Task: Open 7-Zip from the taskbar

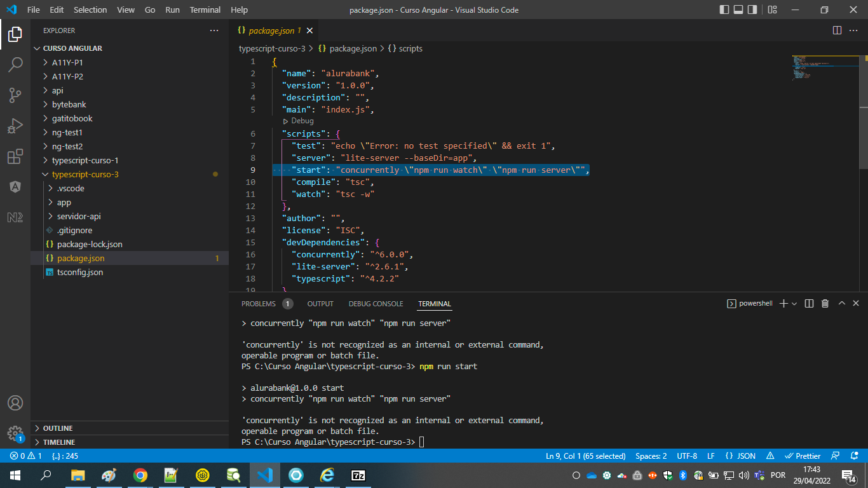Action: [x=358, y=475]
